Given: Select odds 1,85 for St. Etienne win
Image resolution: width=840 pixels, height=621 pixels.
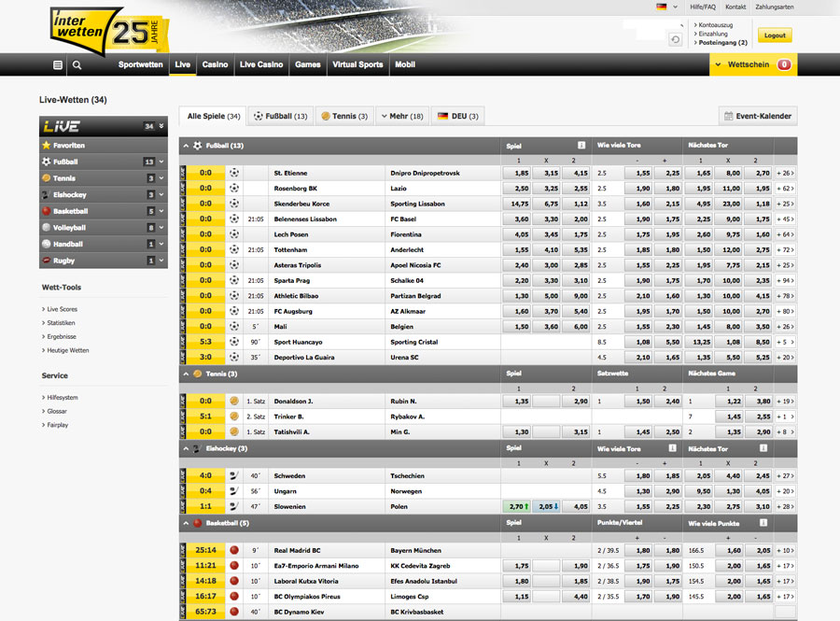Looking at the screenshot, I should [517, 173].
